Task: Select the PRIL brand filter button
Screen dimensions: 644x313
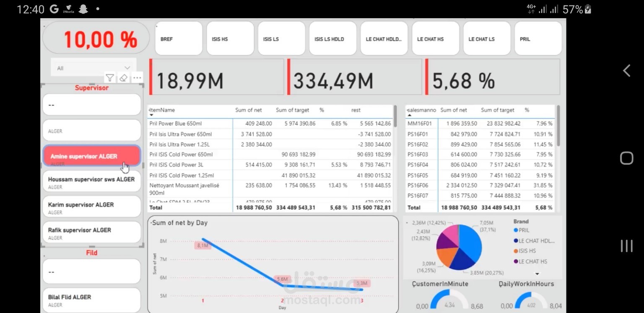Action: coord(538,39)
